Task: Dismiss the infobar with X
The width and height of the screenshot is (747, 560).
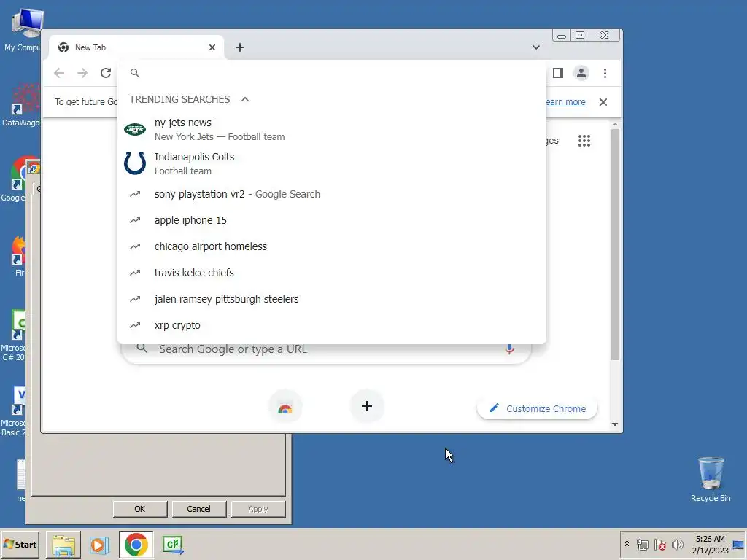Action: [603, 102]
